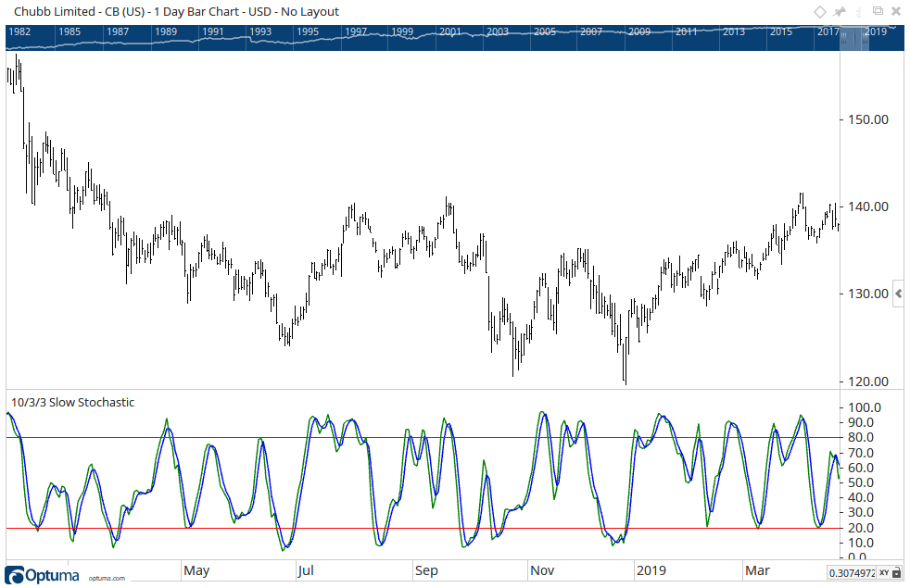910x588 pixels.
Task: Click the 2019 label on the bottom date axis
Action: 651,570
